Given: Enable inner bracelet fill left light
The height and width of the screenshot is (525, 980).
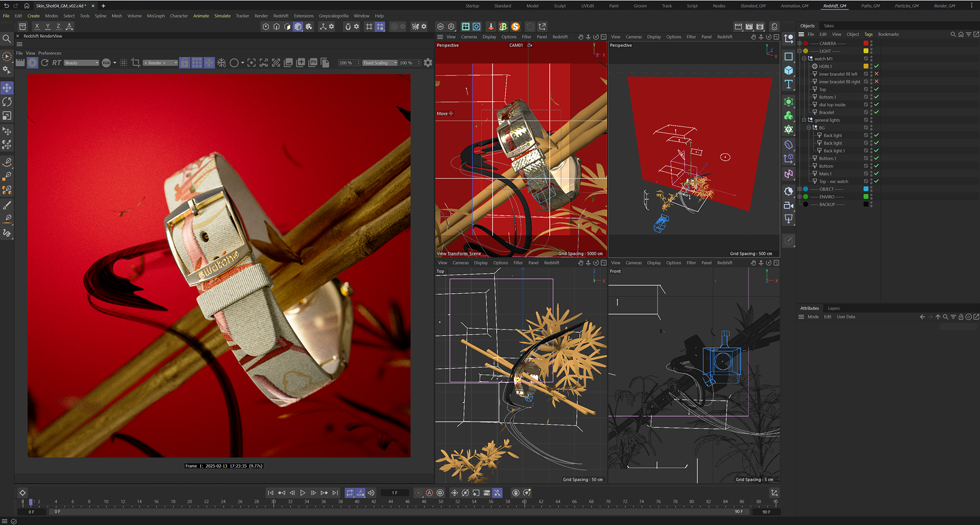Looking at the screenshot, I should 876,74.
